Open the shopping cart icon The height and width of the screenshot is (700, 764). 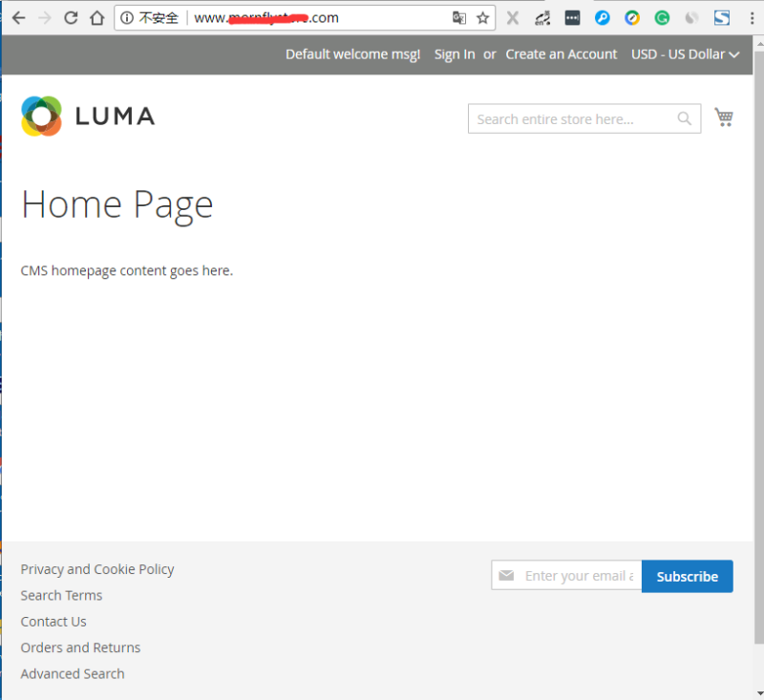(724, 117)
